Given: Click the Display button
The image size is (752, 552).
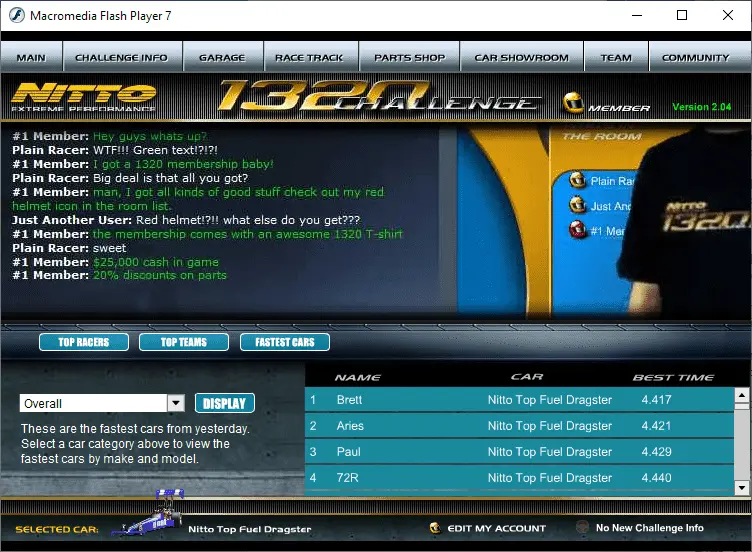Looking at the screenshot, I should [x=224, y=403].
